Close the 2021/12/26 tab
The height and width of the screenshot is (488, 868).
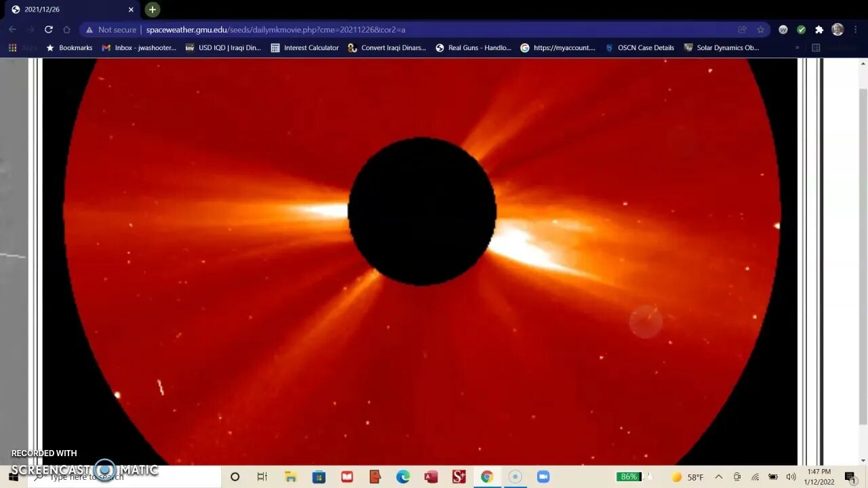[131, 9]
